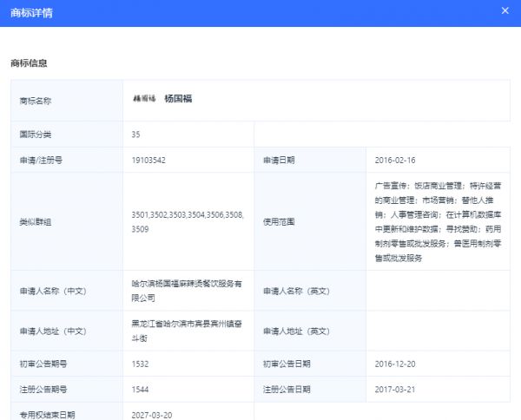The height and width of the screenshot is (420, 521).
Task: Click the 初审公告期号 label
Action: tap(43, 364)
